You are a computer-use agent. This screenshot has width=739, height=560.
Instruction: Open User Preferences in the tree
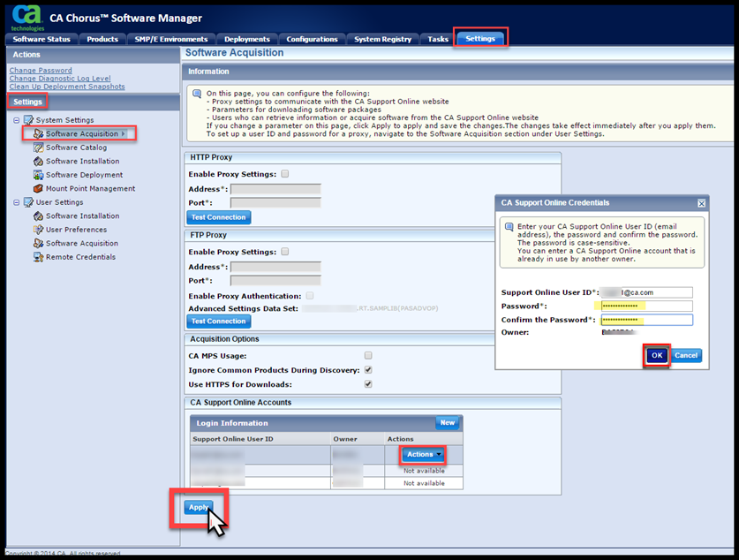click(76, 230)
